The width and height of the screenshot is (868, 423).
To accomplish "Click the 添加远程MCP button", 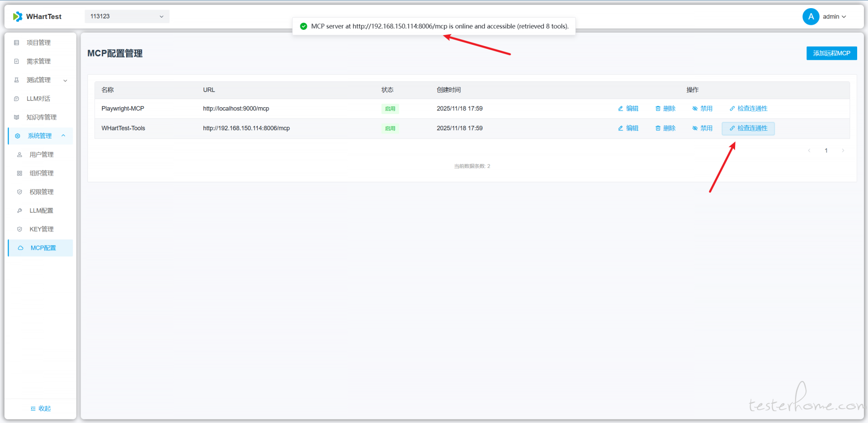I will [x=831, y=53].
